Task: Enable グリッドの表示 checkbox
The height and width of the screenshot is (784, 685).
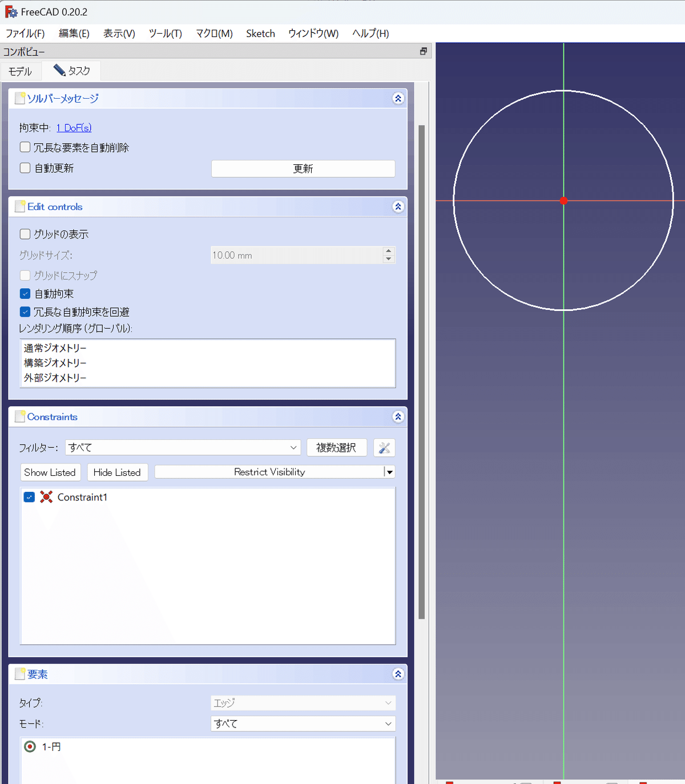Action: point(25,233)
